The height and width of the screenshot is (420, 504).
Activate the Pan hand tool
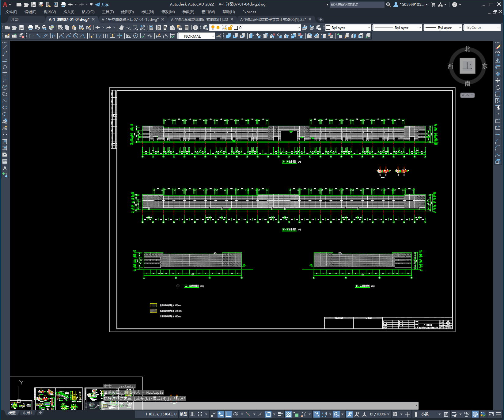(121, 28)
